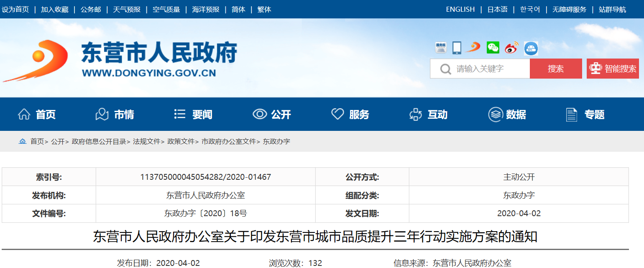Viewport: 644px width, 268px height.
Task: Click the 国务院 State Council app icon
Action: pos(441,48)
